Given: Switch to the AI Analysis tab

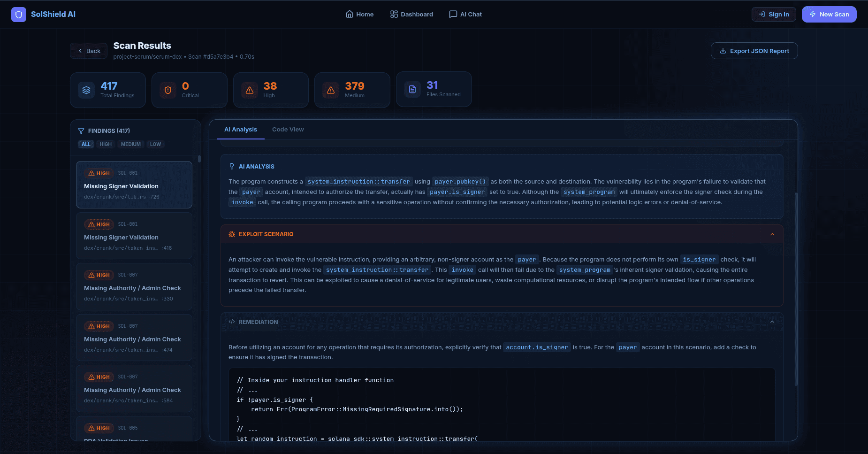Looking at the screenshot, I should click(x=241, y=130).
